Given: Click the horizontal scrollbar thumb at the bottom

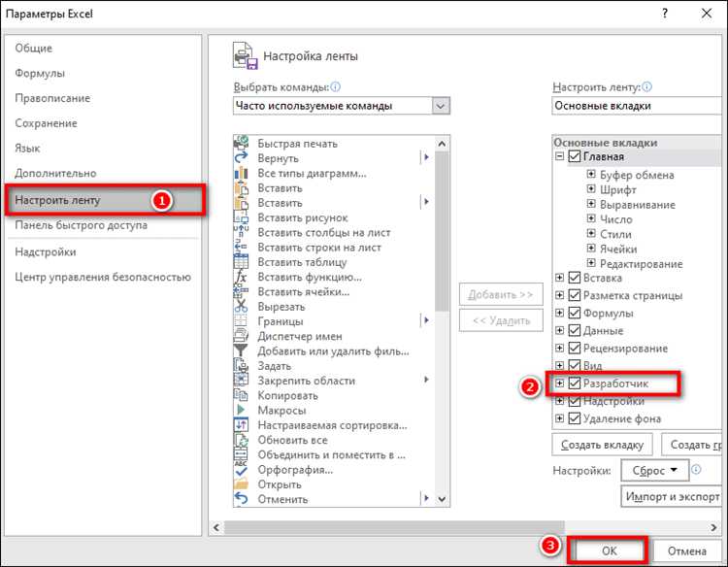Looking at the screenshot, I should click(x=394, y=527).
